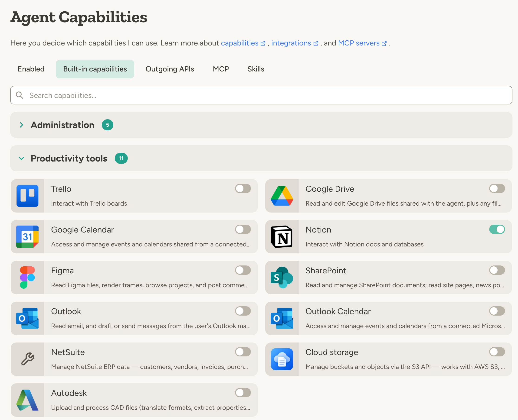Enable the Cloud storage toggle

(x=497, y=352)
